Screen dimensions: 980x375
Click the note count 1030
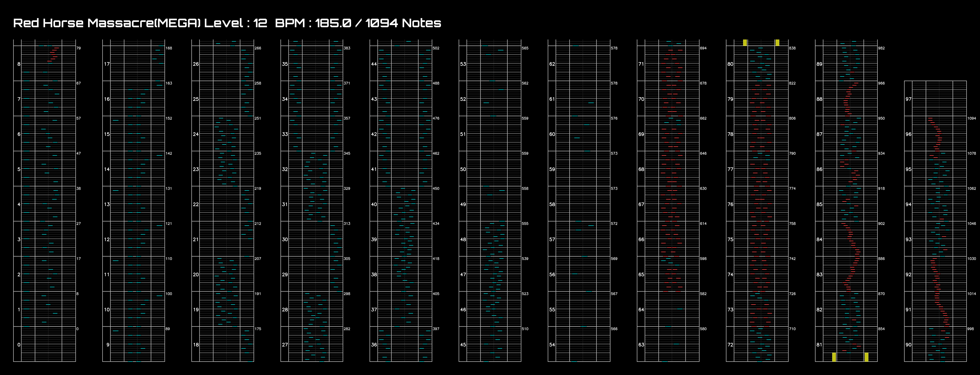[971, 259]
